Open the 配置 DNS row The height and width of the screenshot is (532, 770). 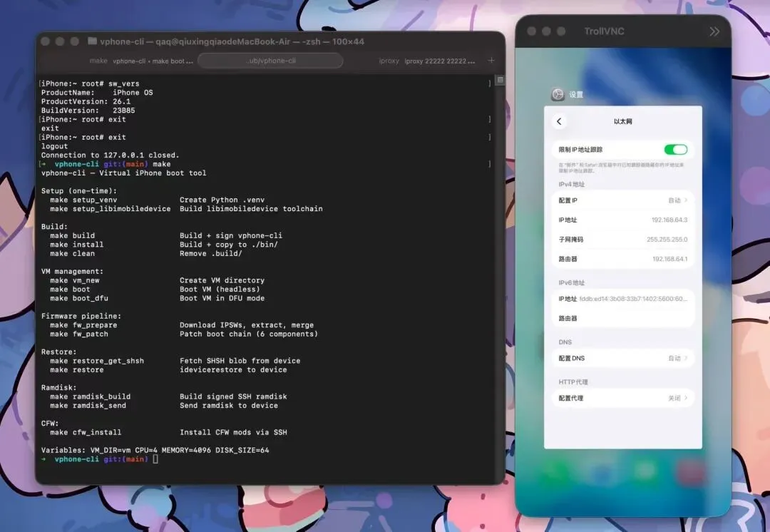pos(622,358)
